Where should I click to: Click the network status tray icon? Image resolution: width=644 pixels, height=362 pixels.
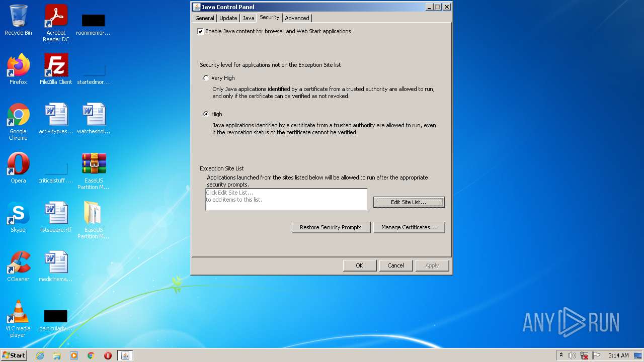tap(584, 355)
